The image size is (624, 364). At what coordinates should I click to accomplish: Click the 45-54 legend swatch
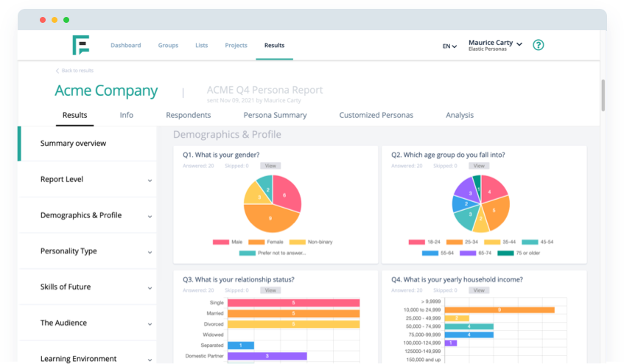530,242
